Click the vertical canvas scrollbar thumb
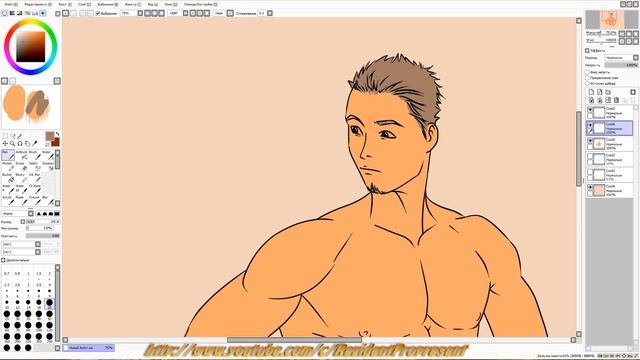The image size is (640, 360). (578, 149)
